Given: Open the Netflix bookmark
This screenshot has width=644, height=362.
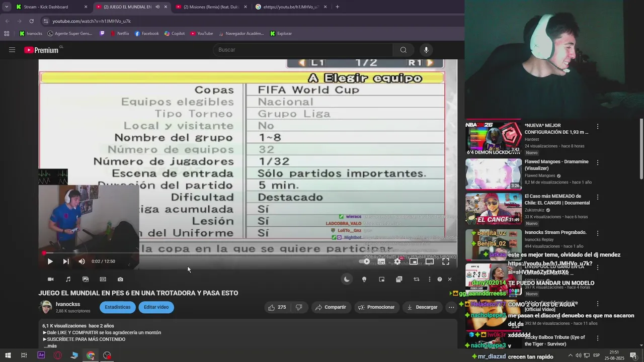Looking at the screenshot, I should click(x=119, y=34).
